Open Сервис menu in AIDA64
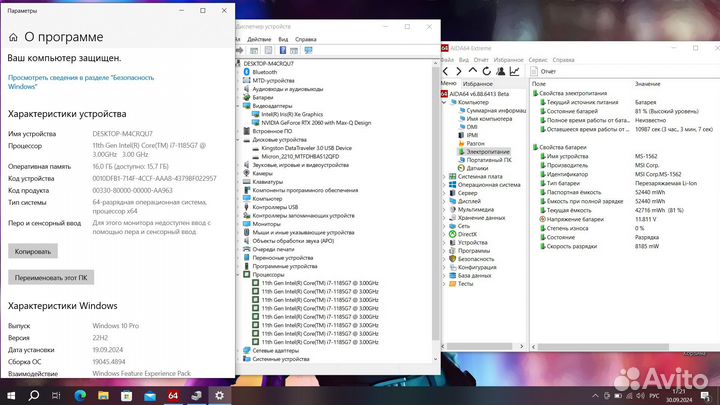Image resolution: width=720 pixels, height=405 pixels. [538, 60]
